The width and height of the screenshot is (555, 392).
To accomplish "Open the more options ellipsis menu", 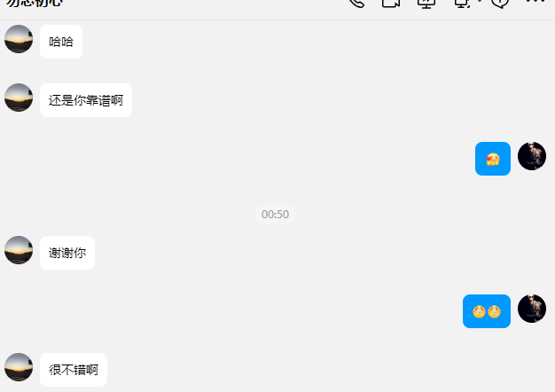I will pyautogui.click(x=535, y=1).
